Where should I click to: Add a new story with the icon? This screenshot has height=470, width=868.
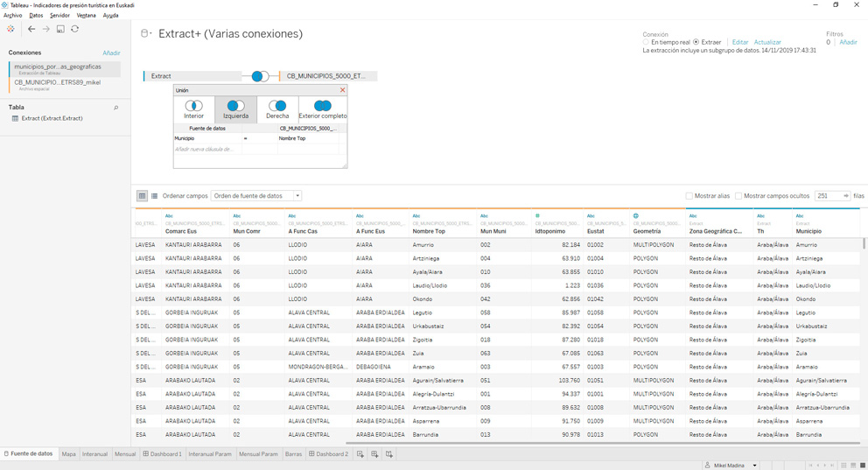(x=389, y=454)
